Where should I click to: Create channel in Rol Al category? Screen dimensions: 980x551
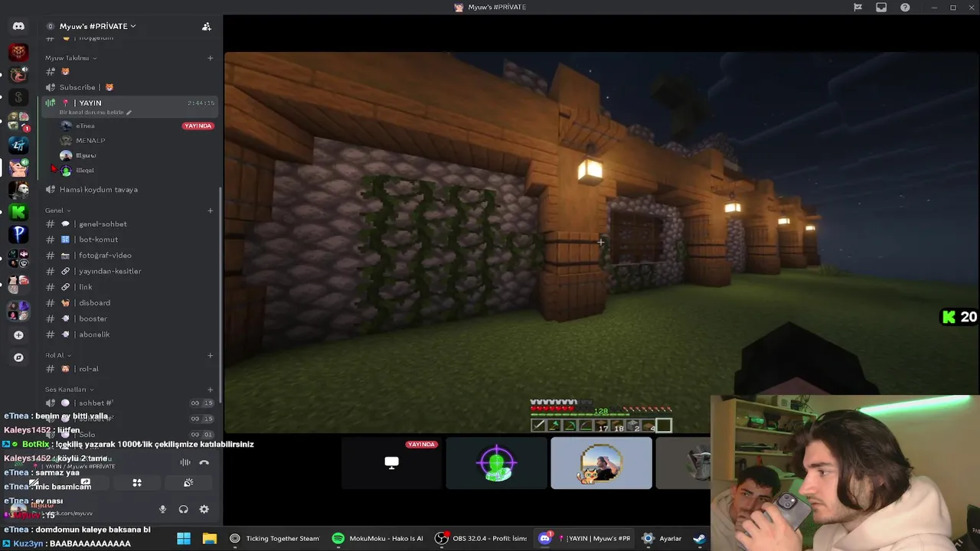point(210,355)
